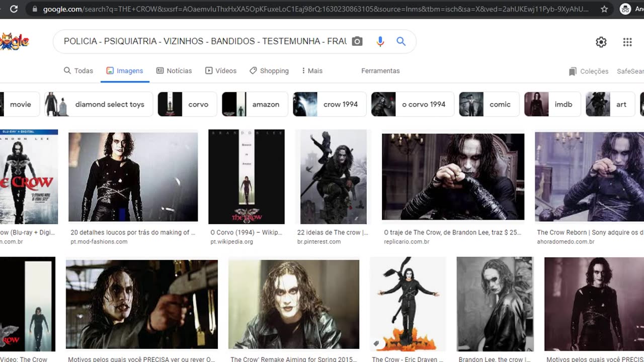Open 'The Crow - Eric Draven' caption link

(408, 359)
